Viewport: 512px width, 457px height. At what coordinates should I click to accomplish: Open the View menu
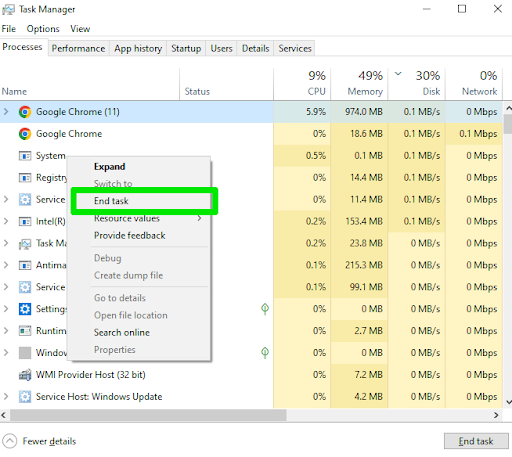pos(80,29)
